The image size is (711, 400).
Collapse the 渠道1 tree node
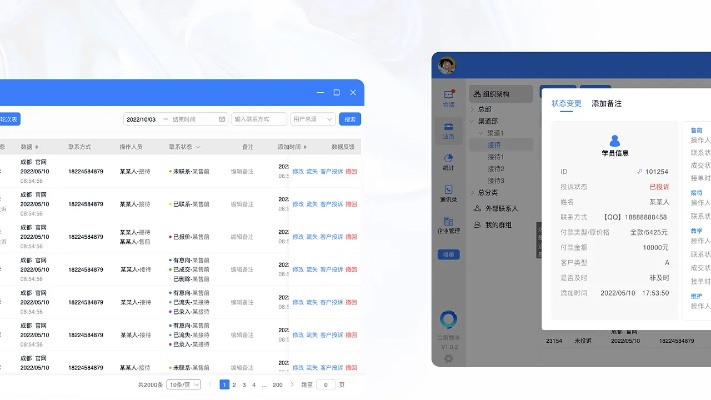pyautogui.click(x=481, y=133)
